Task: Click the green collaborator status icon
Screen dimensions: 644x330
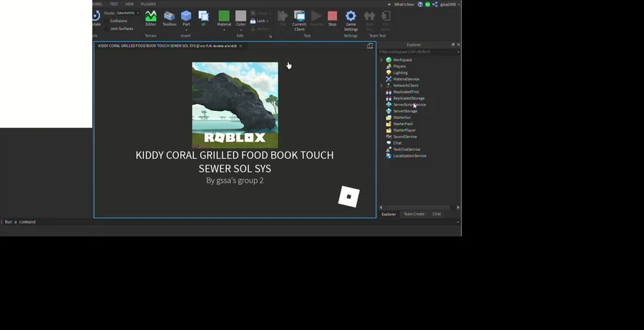Action: coord(428,4)
